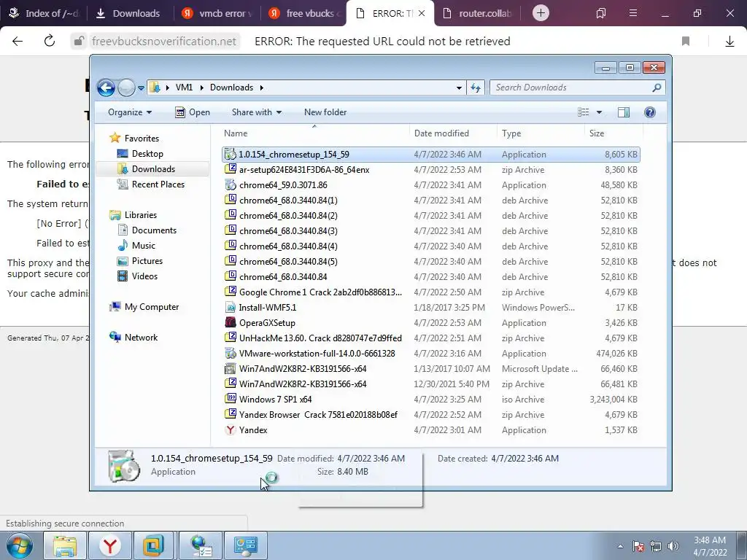Select Network in the sidebar

pos(141,338)
